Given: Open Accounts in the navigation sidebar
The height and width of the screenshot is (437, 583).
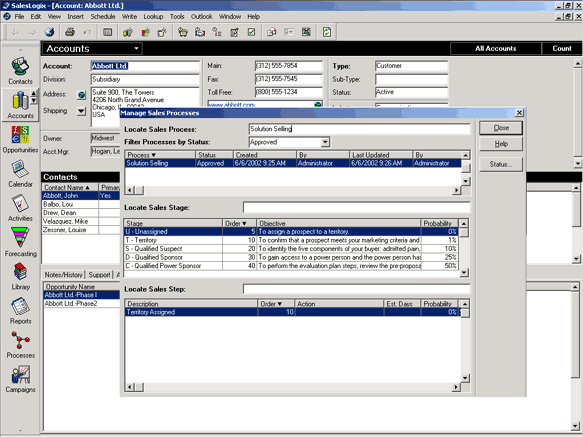Looking at the screenshot, I should point(20,105).
